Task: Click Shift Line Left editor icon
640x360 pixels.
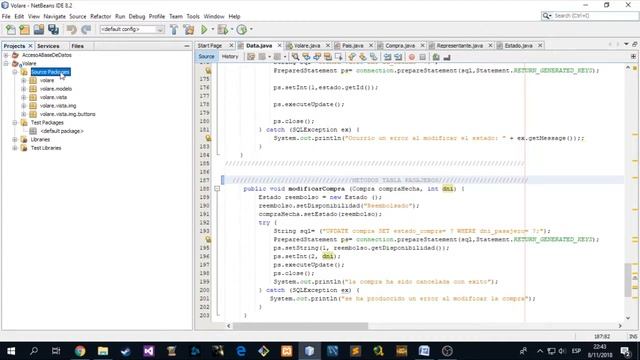Action: [387, 57]
